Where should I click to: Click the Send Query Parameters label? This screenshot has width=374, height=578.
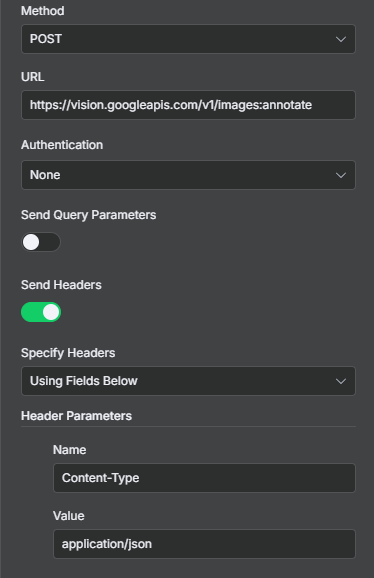point(88,215)
